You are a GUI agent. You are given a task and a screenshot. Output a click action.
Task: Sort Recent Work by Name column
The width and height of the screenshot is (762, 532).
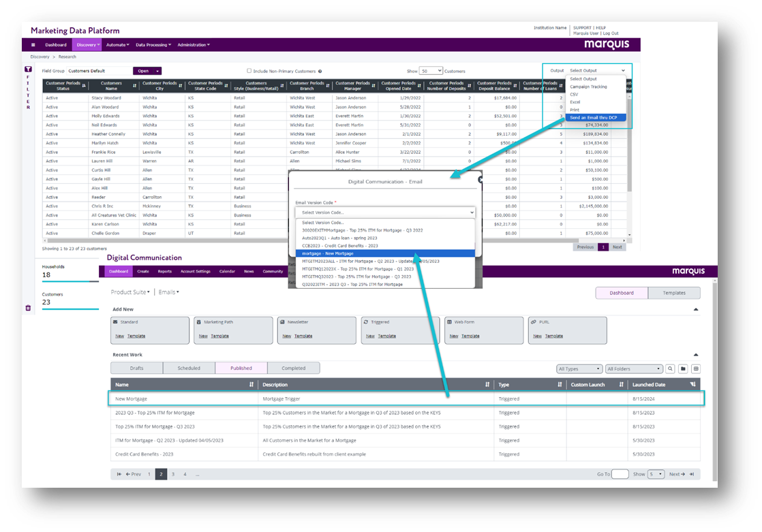[x=252, y=384]
